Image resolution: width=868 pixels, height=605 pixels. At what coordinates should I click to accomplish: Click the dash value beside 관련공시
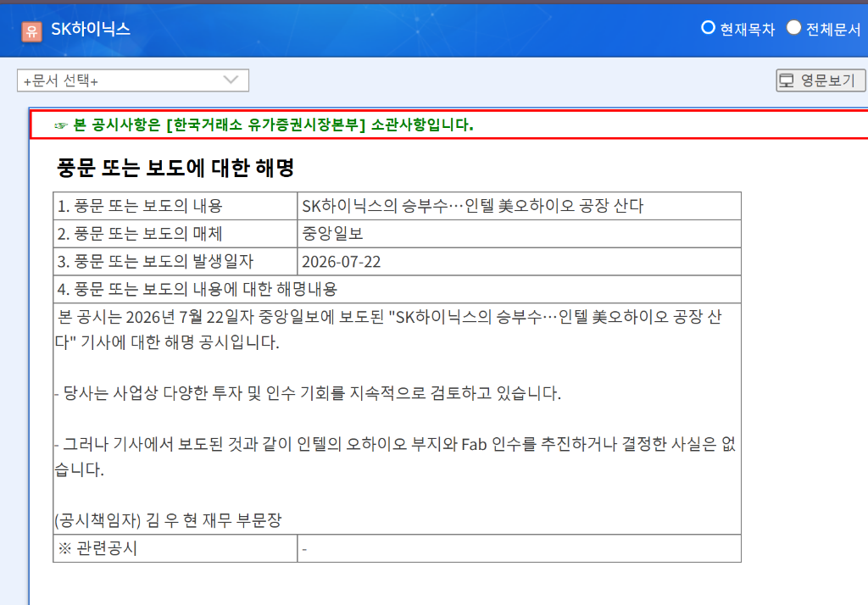coord(304,549)
